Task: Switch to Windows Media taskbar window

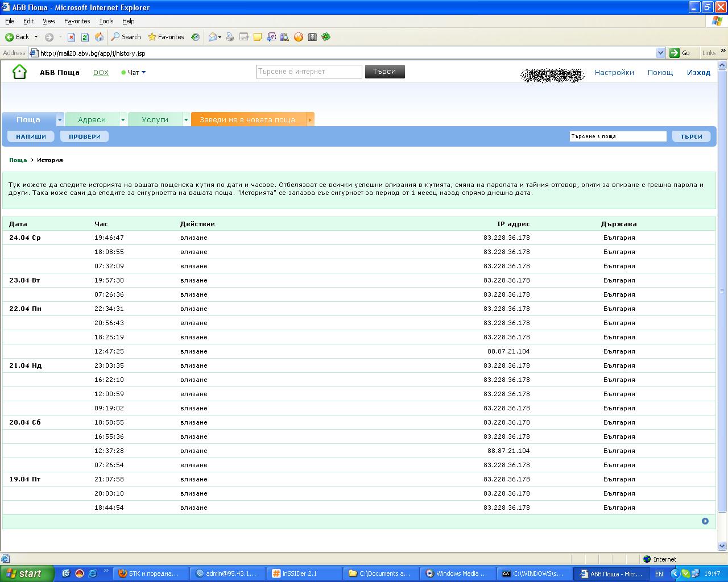Action: click(x=457, y=573)
